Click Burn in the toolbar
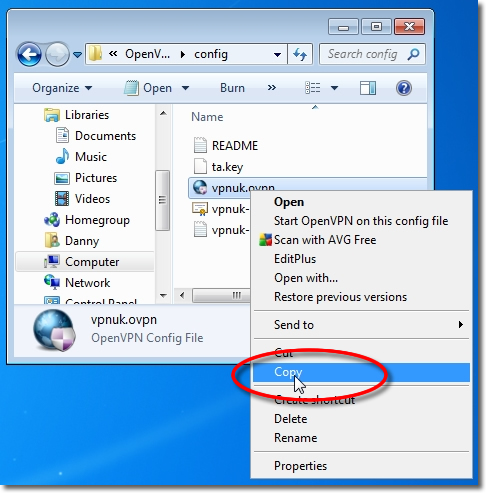 (232, 88)
